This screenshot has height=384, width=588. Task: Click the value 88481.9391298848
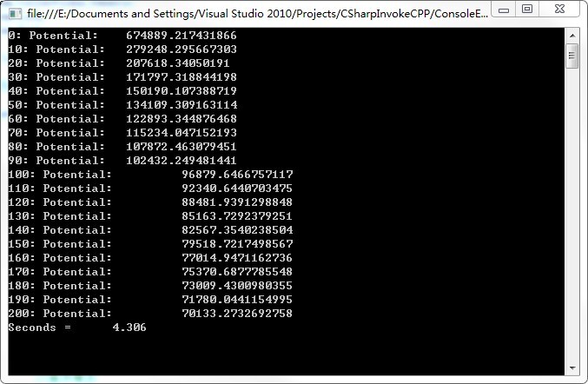click(x=237, y=202)
